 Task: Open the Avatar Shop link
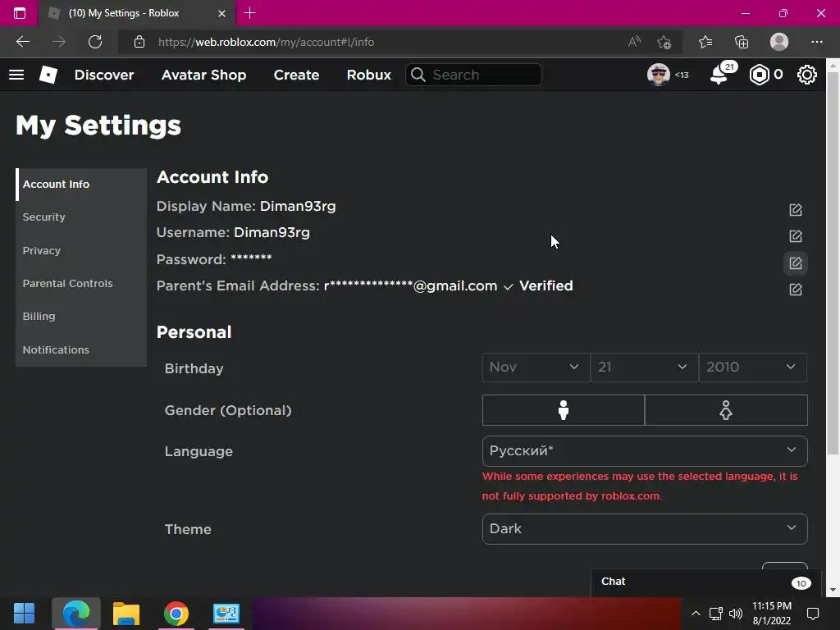click(x=203, y=75)
